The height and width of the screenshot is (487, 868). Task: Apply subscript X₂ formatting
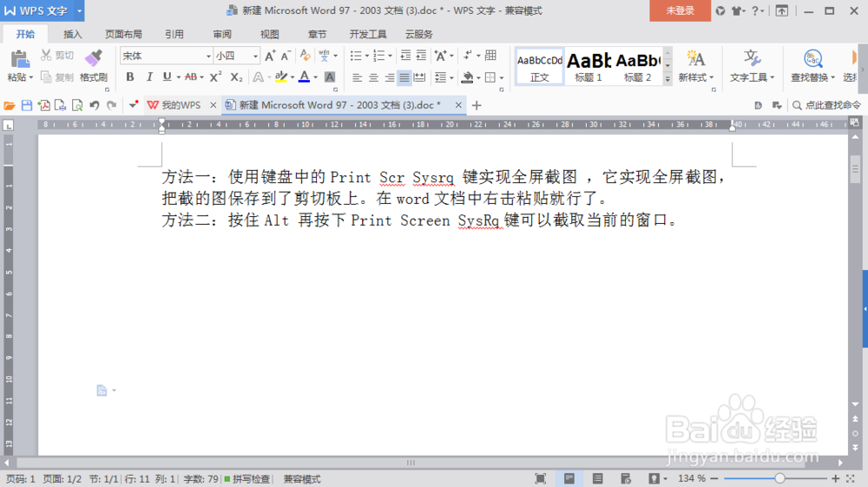tap(236, 77)
